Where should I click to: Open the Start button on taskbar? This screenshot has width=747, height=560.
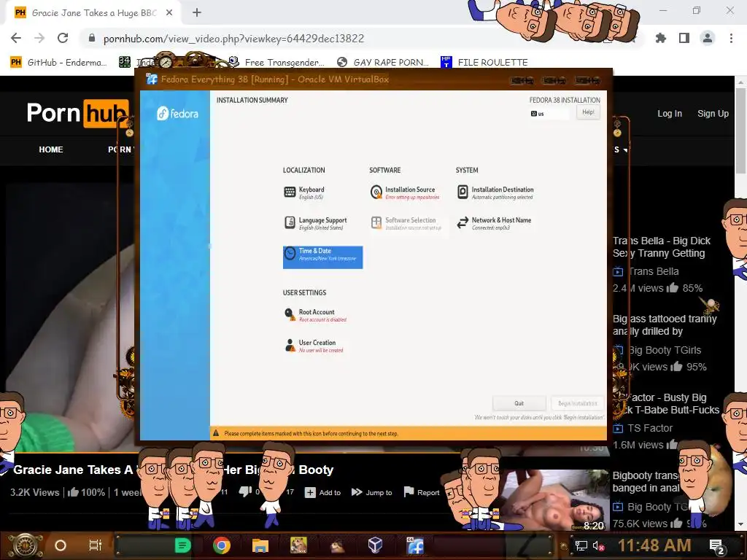26,545
